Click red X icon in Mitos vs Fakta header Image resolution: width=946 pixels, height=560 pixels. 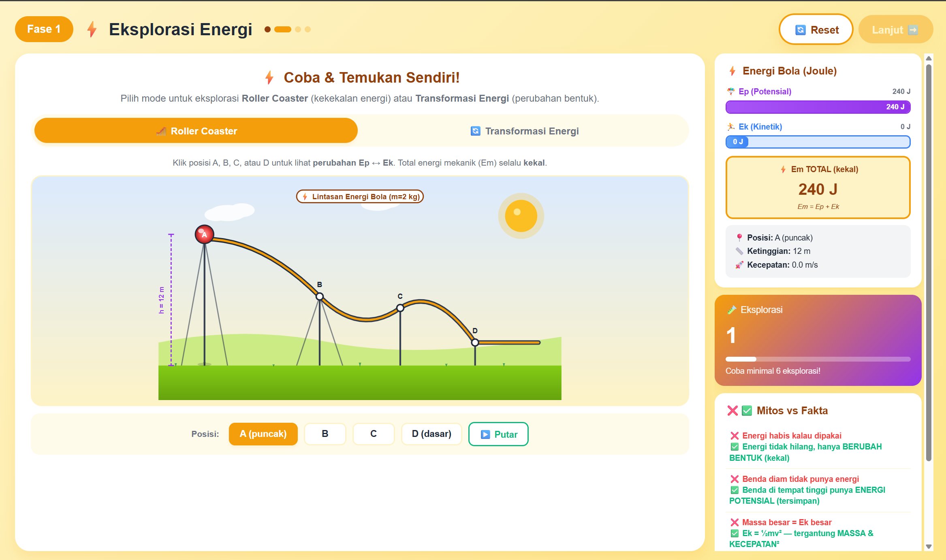[732, 411]
